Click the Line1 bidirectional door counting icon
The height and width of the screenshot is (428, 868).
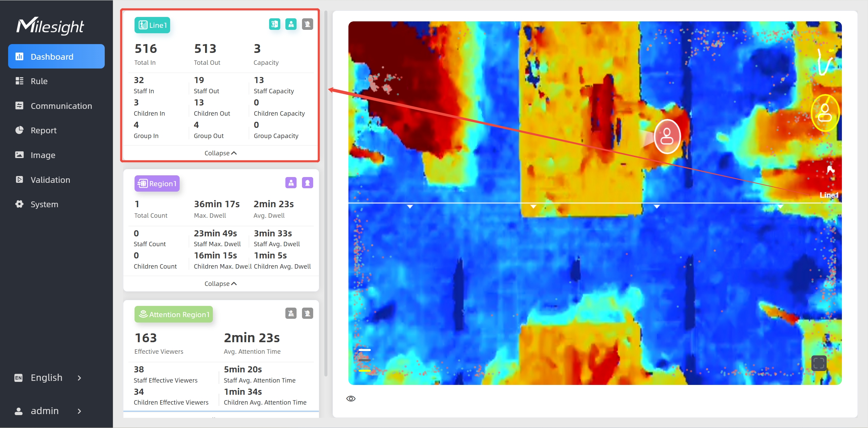[x=275, y=24]
